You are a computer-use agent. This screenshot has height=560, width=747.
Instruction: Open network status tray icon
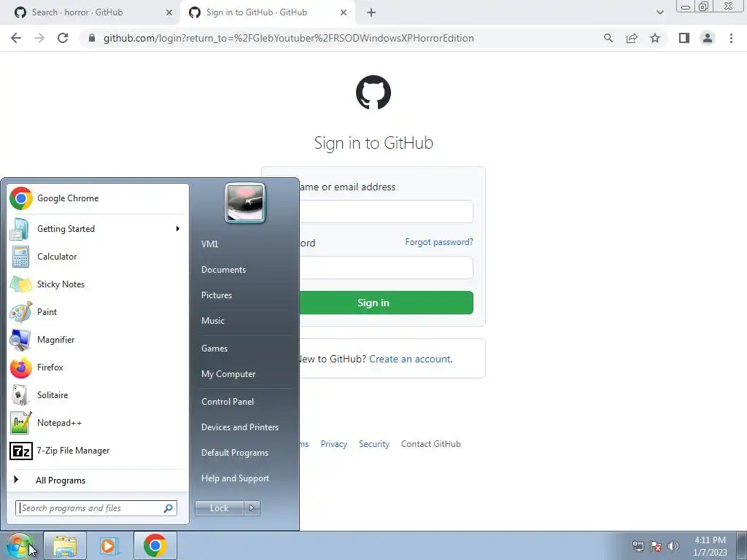638,546
